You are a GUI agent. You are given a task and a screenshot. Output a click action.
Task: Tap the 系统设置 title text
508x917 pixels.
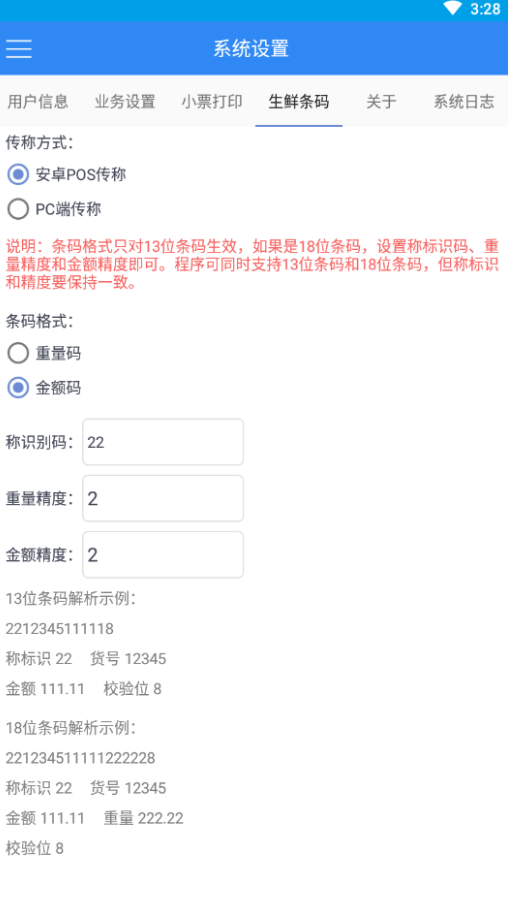coord(251,49)
